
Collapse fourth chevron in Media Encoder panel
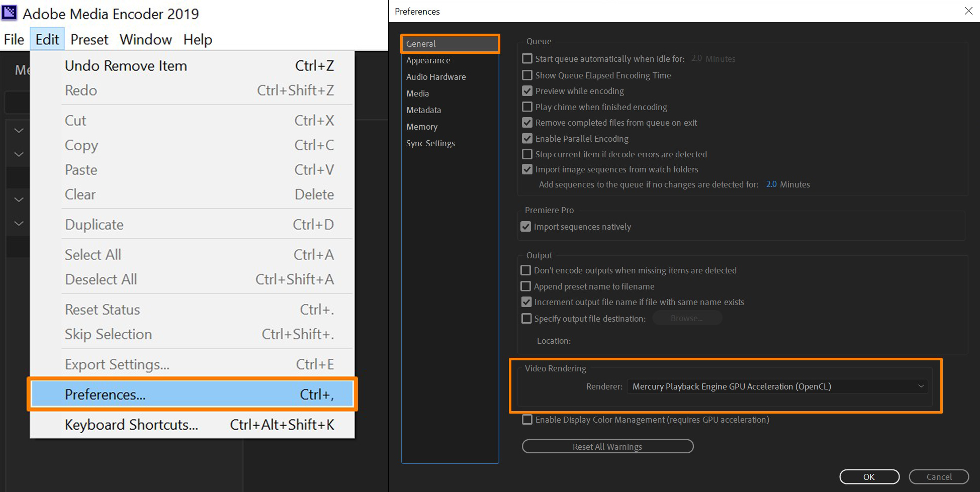pos(19,223)
